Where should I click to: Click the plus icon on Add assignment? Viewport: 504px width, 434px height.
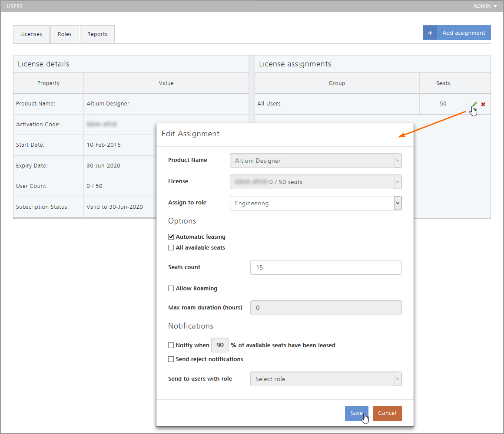430,33
